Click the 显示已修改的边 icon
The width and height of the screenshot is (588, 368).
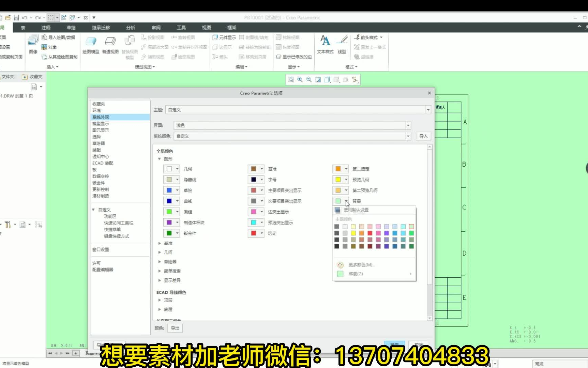[278, 57]
